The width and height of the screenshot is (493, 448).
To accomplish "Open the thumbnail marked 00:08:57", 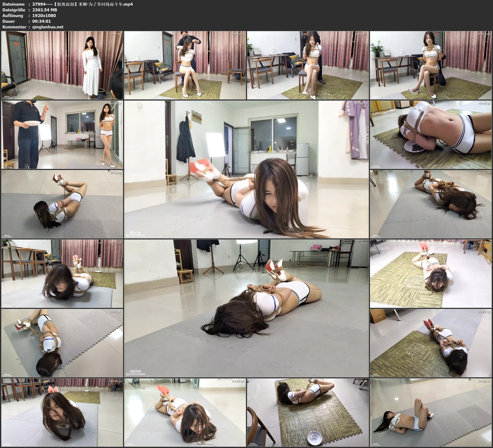I will pos(62,134).
